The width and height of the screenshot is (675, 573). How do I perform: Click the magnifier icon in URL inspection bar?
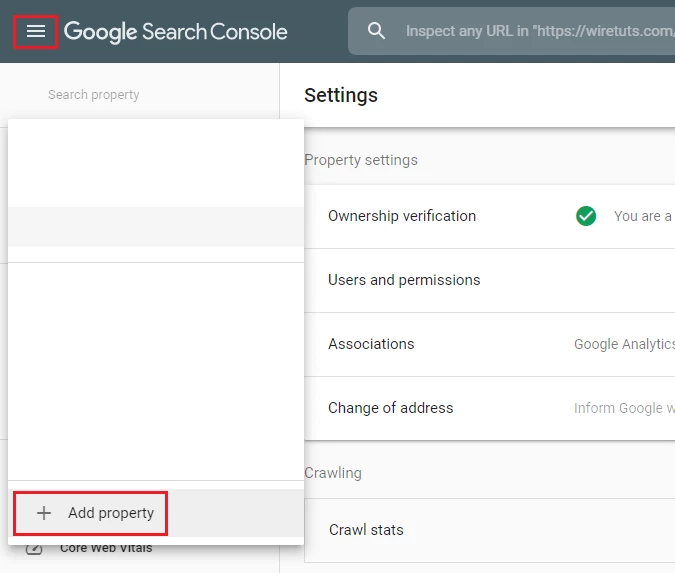(376, 31)
